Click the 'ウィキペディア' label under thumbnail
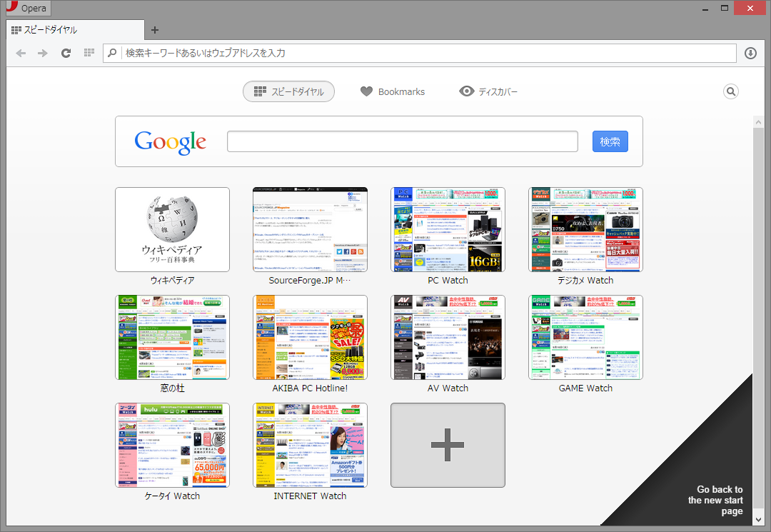The width and height of the screenshot is (771, 532). [x=172, y=280]
